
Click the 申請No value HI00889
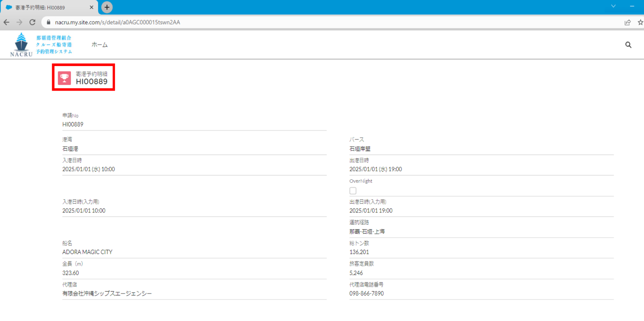pos(73,124)
